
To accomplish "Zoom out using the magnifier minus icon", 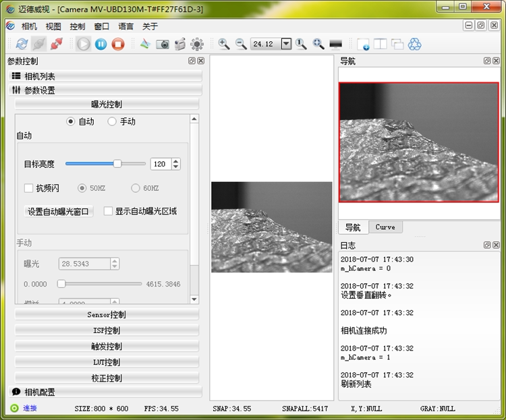I will (x=241, y=44).
